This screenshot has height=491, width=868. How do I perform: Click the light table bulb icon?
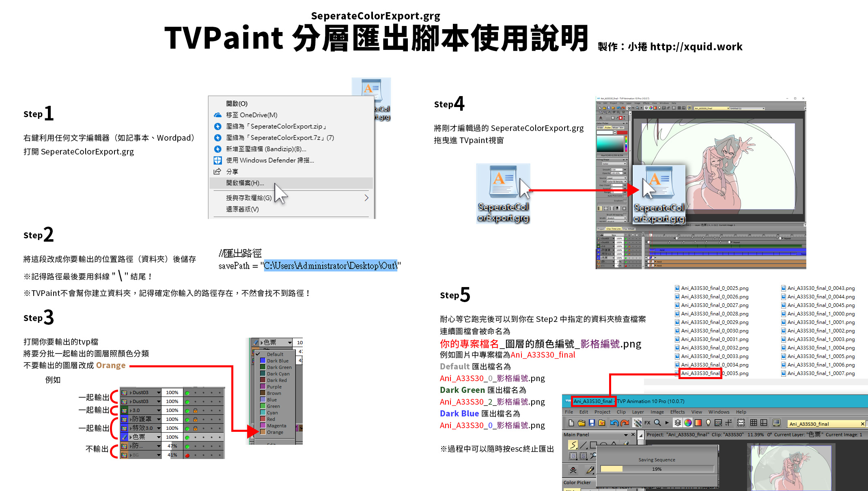coord(709,423)
